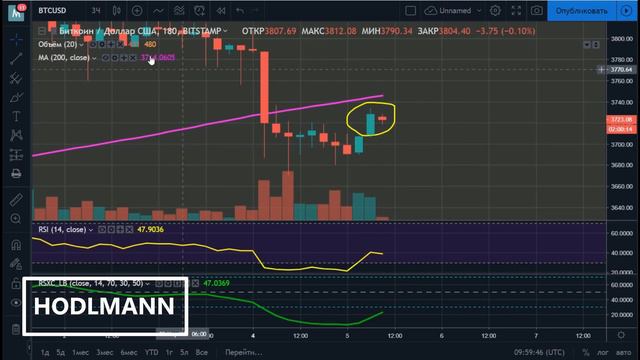Remove the MA (200, close) indicator
This screenshot has width=640, height=360.
tap(133, 58)
